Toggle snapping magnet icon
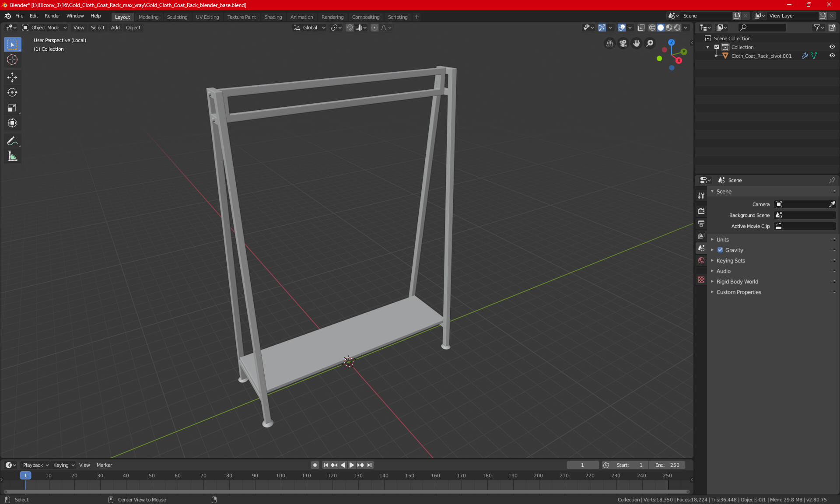The width and height of the screenshot is (840, 504). point(350,28)
